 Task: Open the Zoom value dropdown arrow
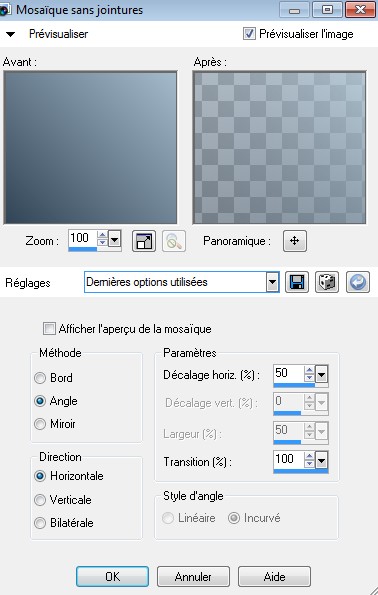click(x=114, y=239)
